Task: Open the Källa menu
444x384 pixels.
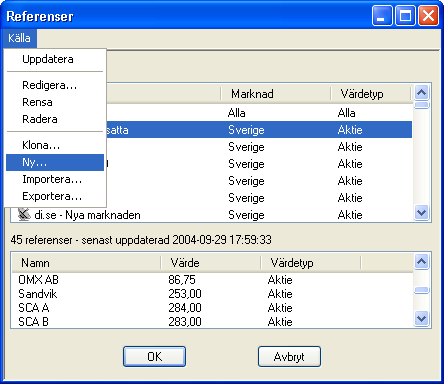Action: [19, 38]
